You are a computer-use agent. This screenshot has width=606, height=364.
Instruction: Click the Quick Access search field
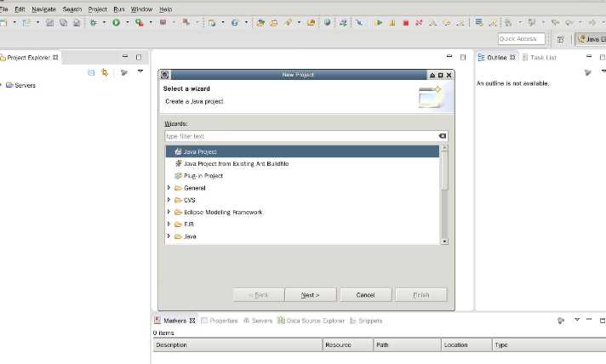(522, 38)
